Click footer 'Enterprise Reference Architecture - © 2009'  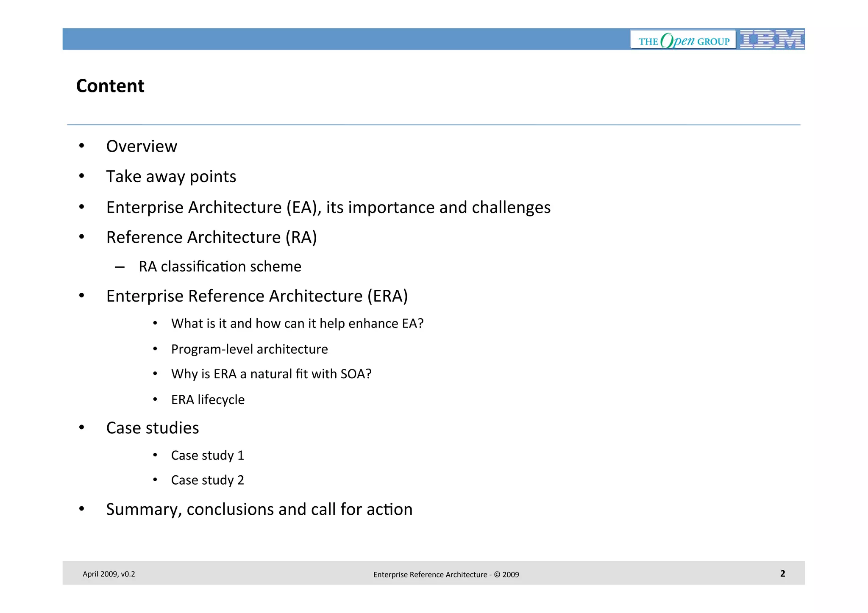(x=446, y=575)
